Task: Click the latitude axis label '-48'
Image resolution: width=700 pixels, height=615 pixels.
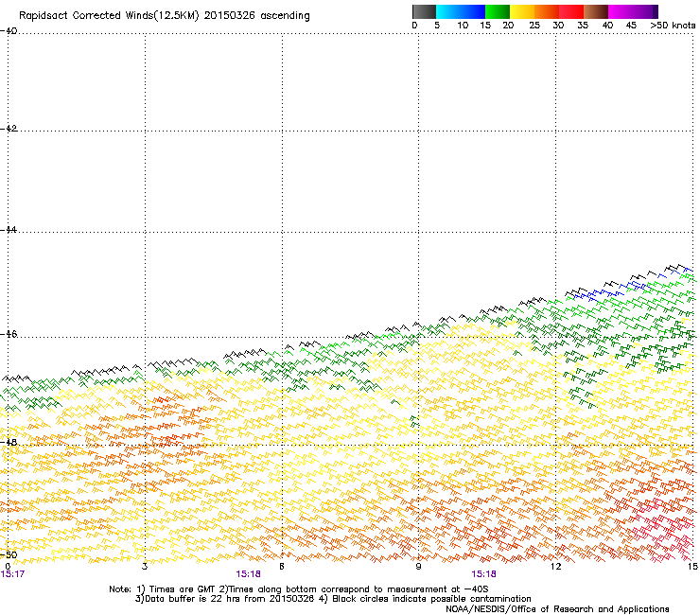Action: (9, 442)
